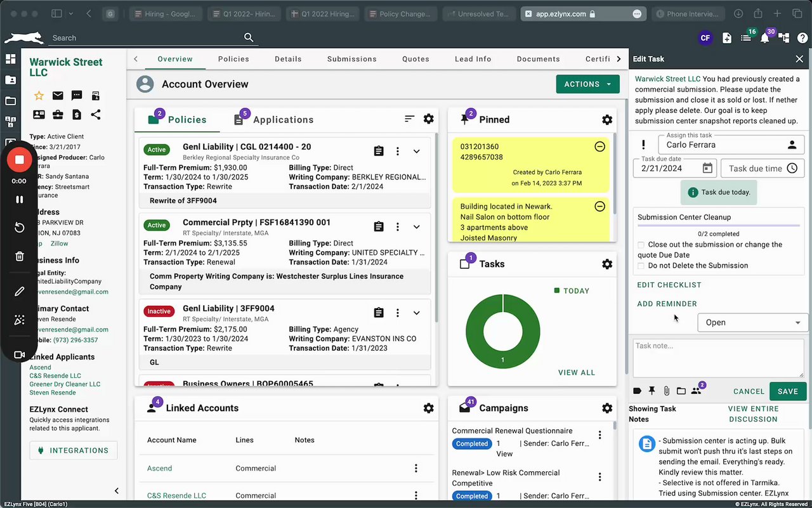Click the green Tasks donut chart
This screenshot has height=508, width=812.
(503, 331)
